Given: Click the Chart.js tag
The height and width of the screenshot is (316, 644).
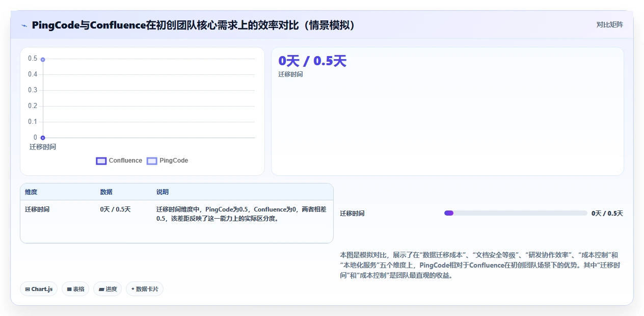Looking at the screenshot, I should [x=39, y=289].
